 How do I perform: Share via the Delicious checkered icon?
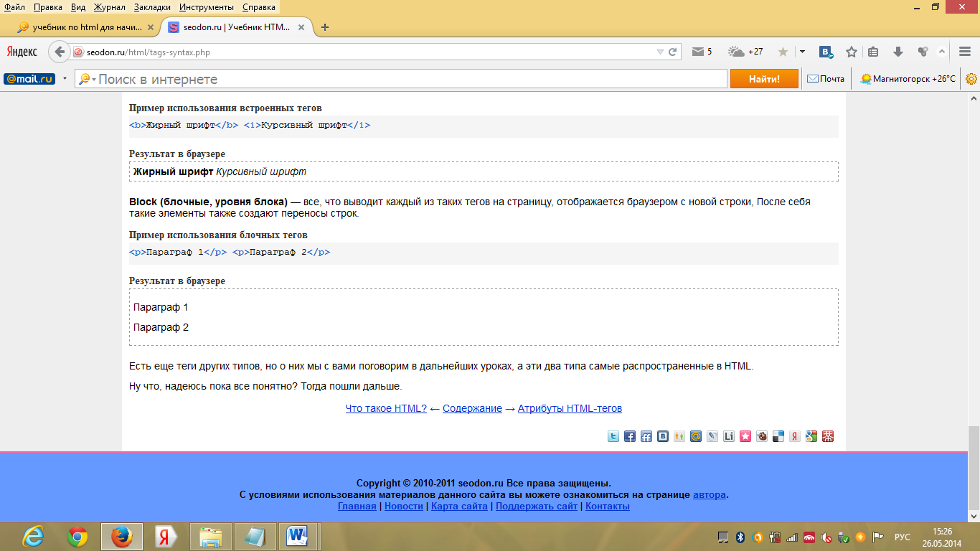[778, 436]
